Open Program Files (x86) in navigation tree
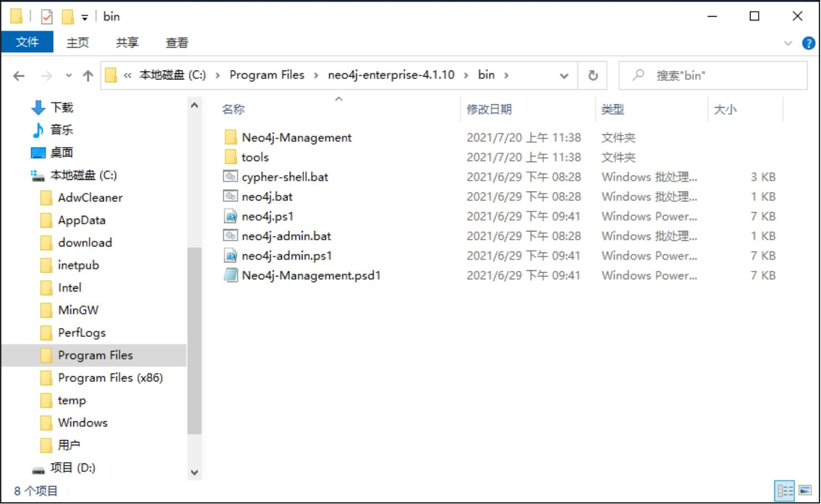 coord(110,378)
